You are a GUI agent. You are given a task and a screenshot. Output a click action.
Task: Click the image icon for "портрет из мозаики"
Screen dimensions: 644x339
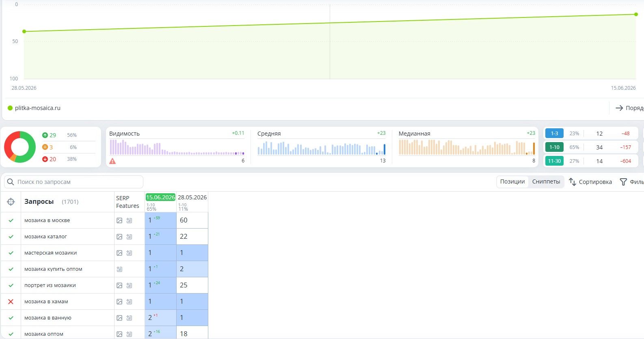[x=119, y=285]
